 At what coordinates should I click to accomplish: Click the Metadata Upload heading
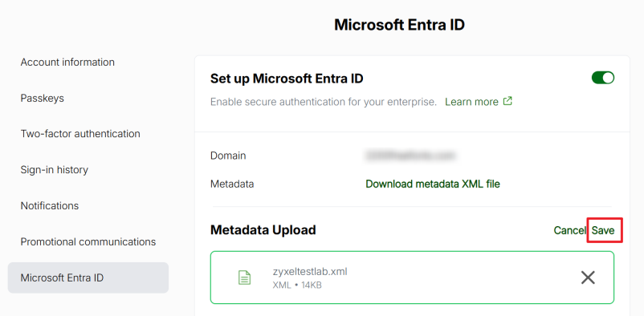click(263, 230)
